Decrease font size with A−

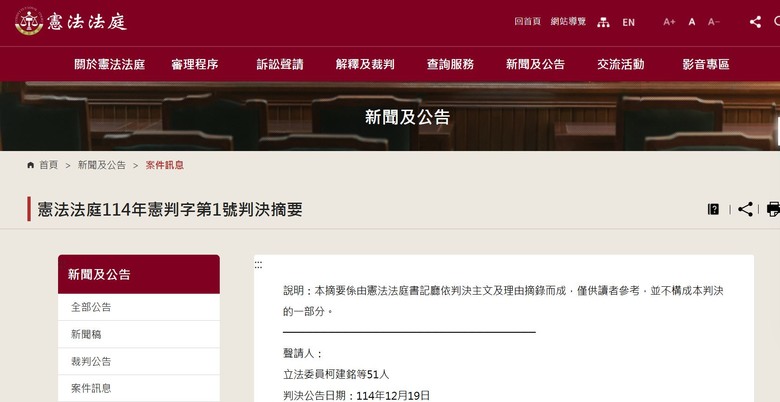714,22
